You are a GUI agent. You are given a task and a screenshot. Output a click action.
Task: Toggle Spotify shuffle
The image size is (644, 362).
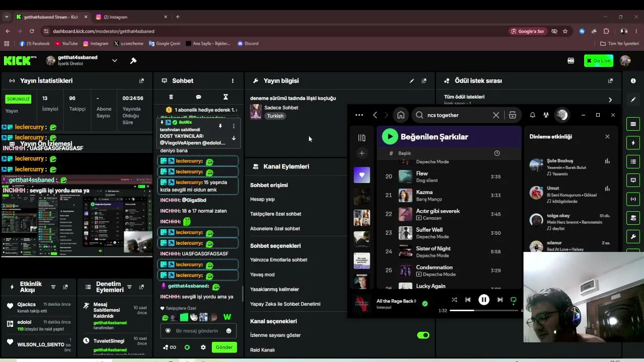(454, 300)
